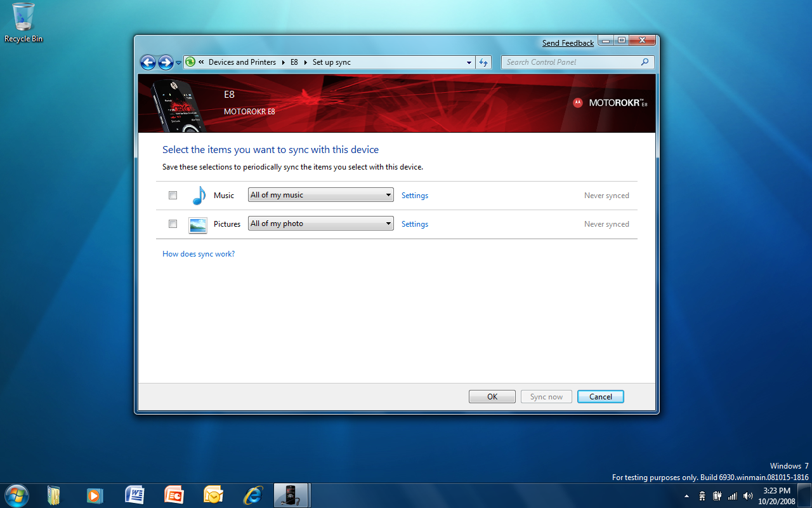Select the E8 breadcrumb item
Screen dimensions: 812x508
coord(294,62)
